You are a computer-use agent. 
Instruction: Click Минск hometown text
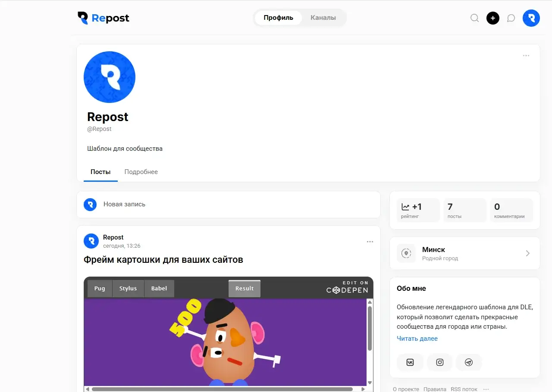[433, 249]
